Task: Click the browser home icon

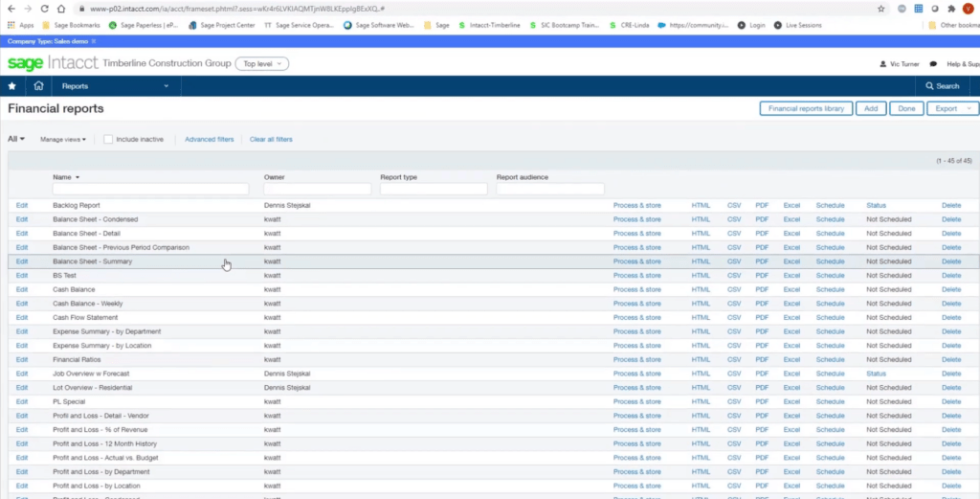Action: (x=60, y=9)
